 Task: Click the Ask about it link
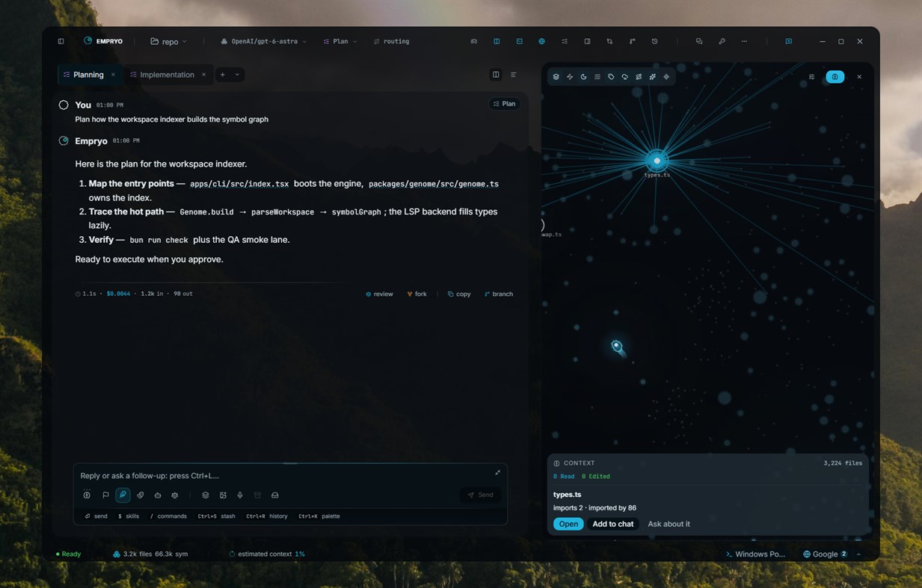tap(669, 524)
